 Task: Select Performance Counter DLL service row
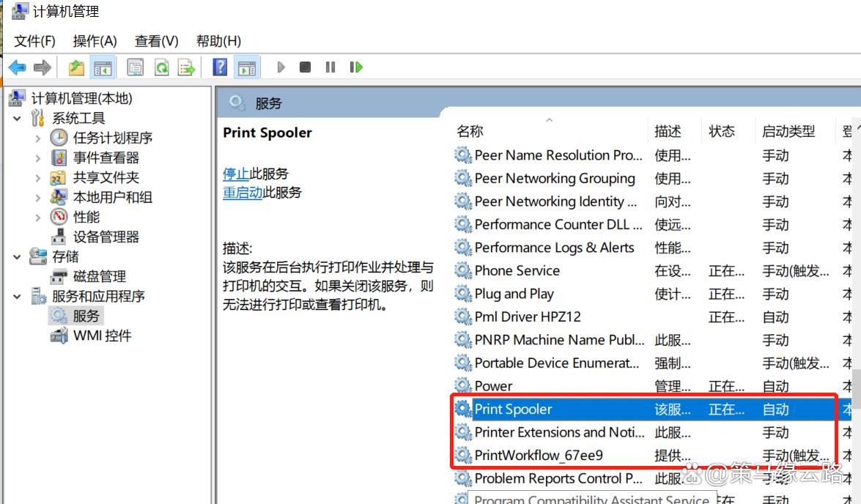652,225
